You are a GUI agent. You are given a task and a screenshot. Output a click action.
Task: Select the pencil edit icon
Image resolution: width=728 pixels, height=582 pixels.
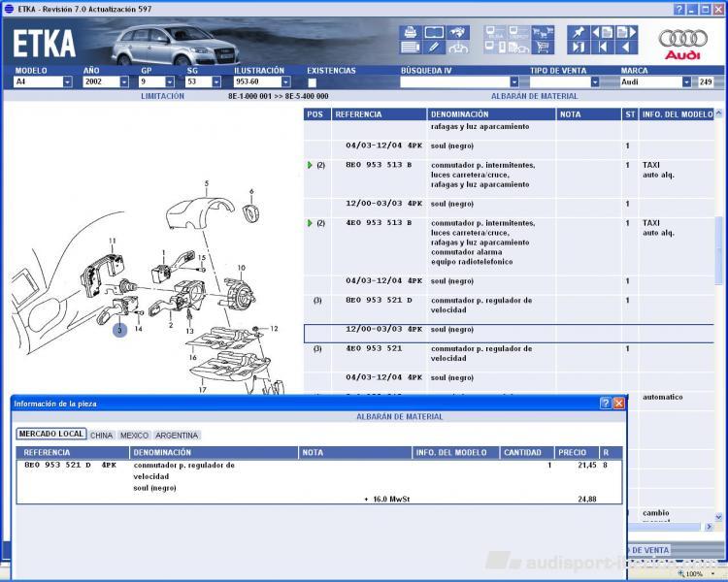434,47
